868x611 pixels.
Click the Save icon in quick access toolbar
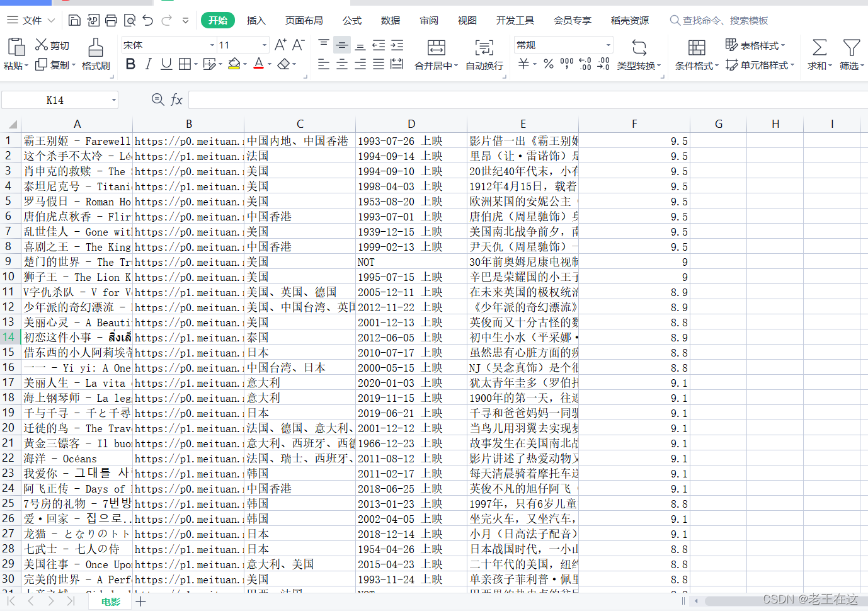[74, 21]
